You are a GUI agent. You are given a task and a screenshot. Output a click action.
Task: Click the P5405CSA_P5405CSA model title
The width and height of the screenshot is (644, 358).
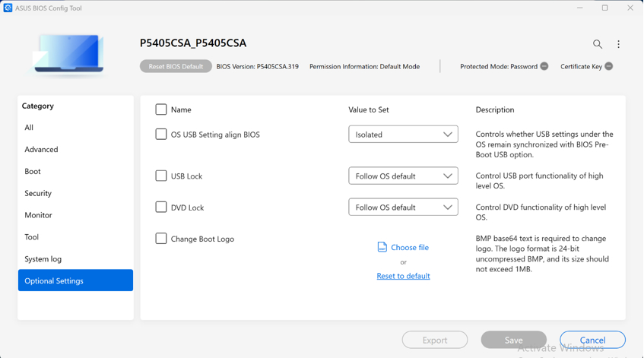point(193,43)
